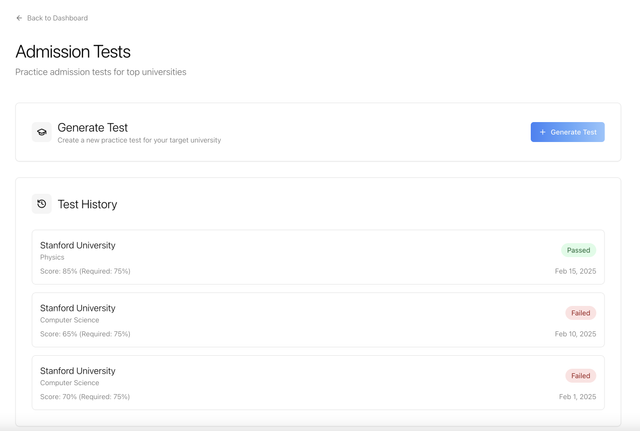Screen dimensions: 640x431
Task: Click the Failed badge on Feb 10 test
Action: (x=580, y=313)
